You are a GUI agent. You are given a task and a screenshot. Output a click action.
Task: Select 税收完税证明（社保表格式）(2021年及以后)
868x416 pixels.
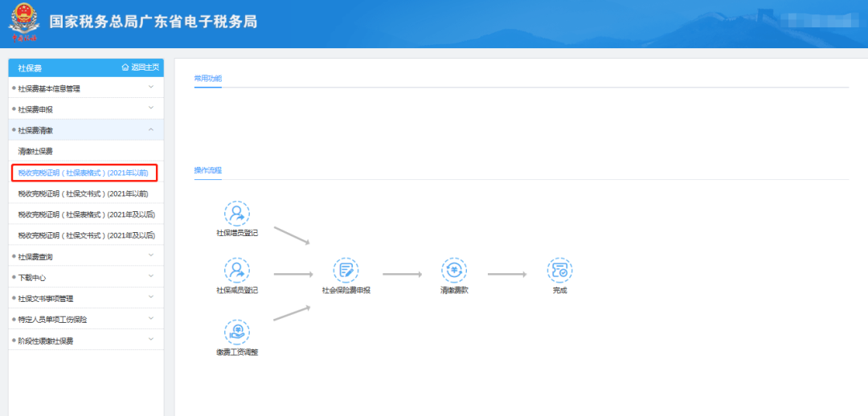pos(86,214)
